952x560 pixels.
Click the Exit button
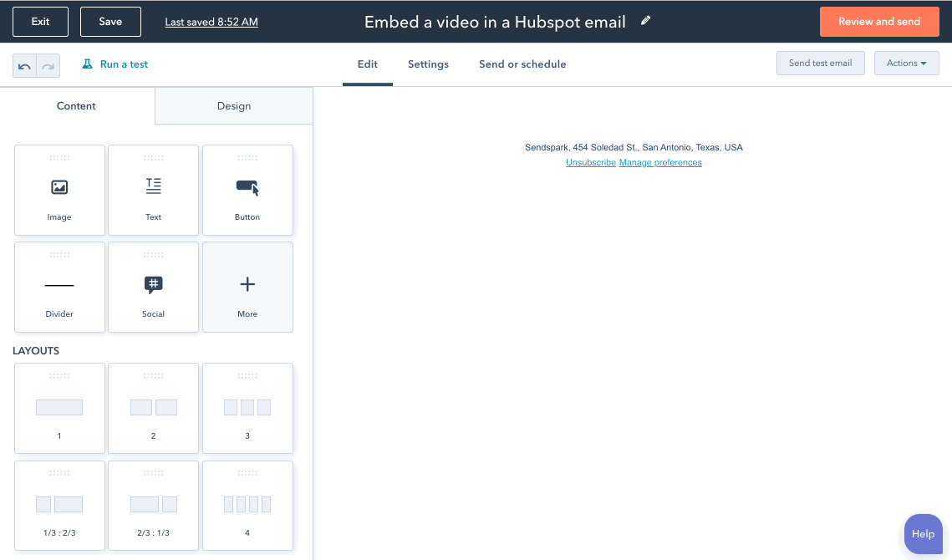(41, 22)
